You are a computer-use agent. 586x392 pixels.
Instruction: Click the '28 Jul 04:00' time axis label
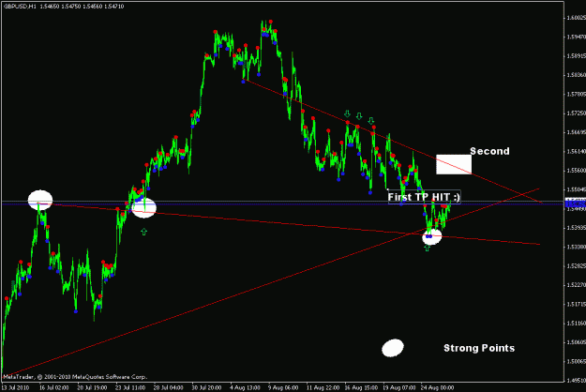coord(169,388)
